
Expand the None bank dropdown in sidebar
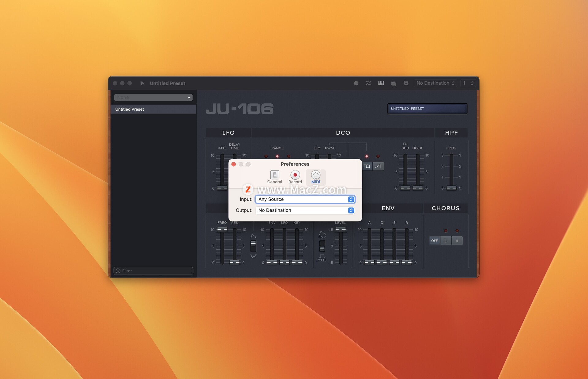click(x=153, y=97)
